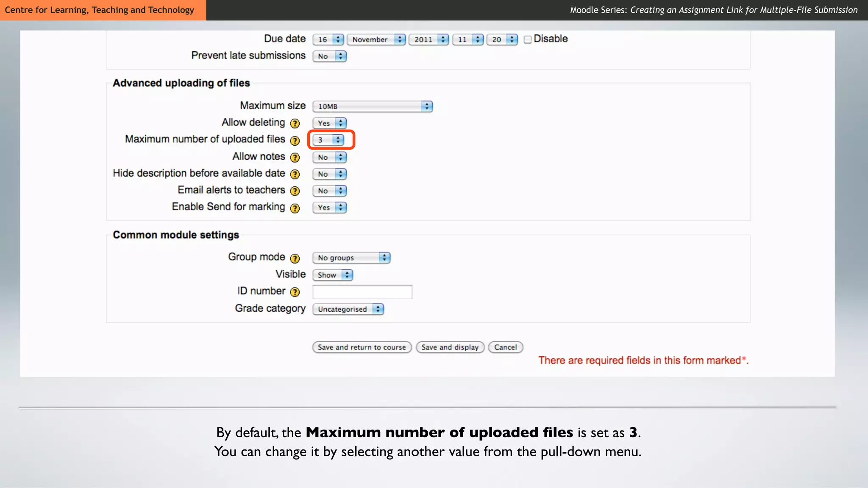Image resolution: width=868 pixels, height=488 pixels.
Task: Open Hide description before available date dropdown
Action: tap(329, 174)
